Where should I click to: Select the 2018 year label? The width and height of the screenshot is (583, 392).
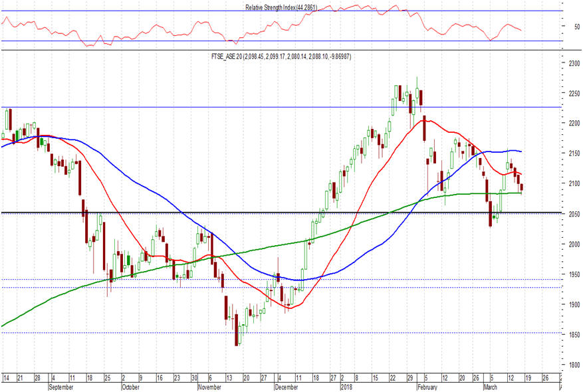pyautogui.click(x=346, y=387)
